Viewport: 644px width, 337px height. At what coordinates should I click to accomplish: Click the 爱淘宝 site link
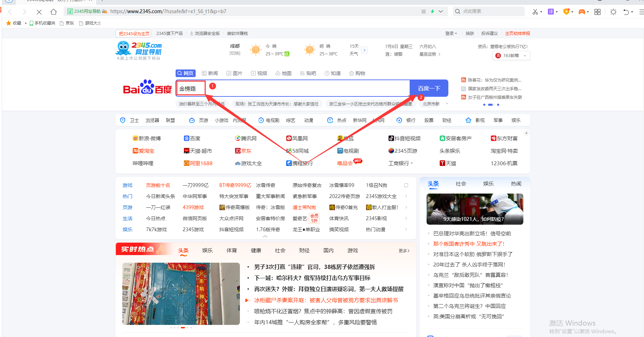click(x=143, y=151)
